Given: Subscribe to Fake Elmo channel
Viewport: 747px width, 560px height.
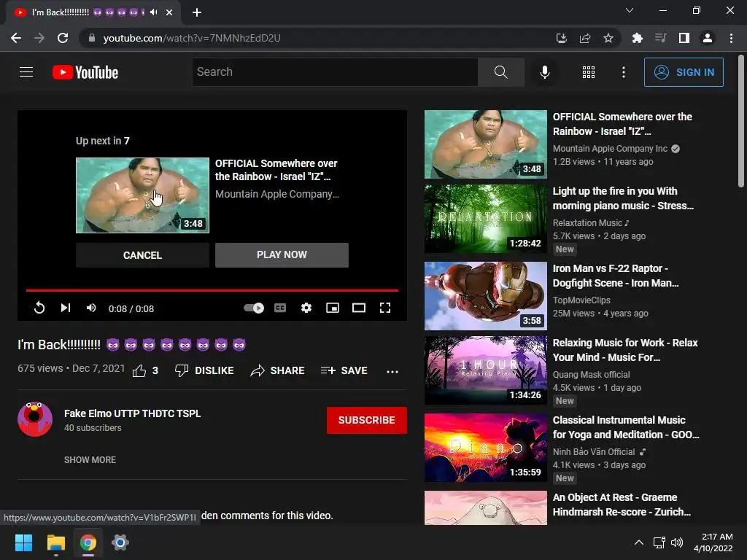Looking at the screenshot, I should point(366,420).
